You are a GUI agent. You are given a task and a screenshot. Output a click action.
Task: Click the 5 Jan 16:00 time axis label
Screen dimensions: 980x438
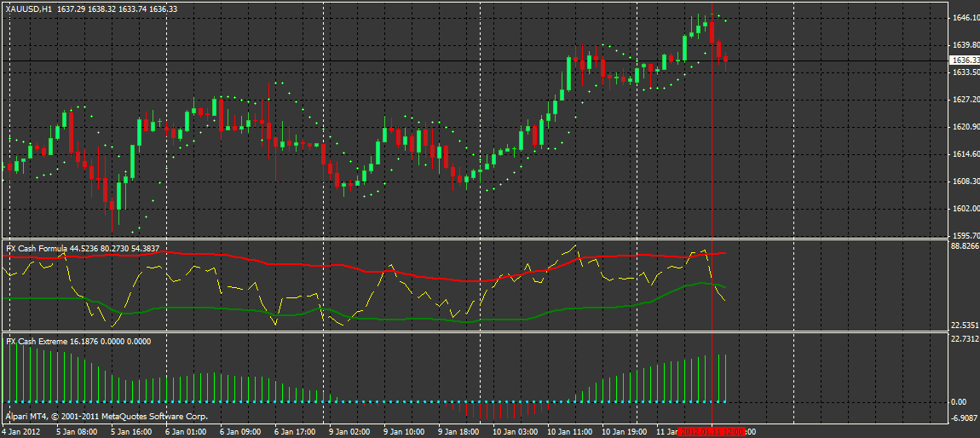pos(131,432)
